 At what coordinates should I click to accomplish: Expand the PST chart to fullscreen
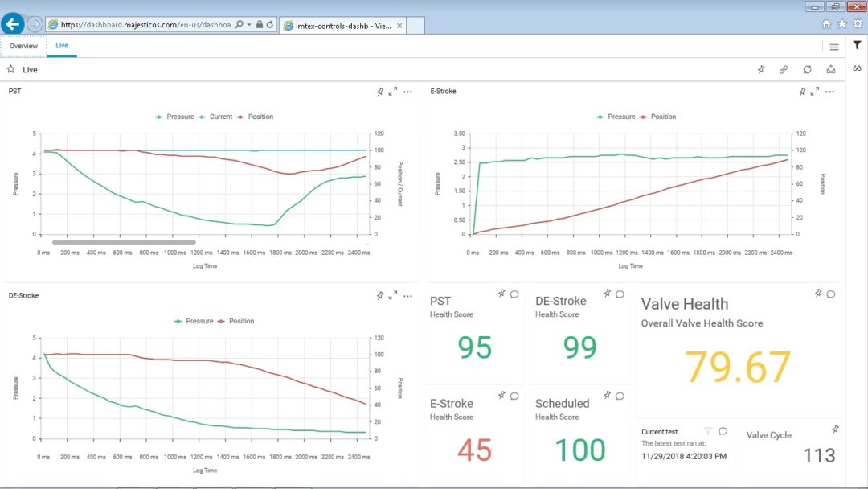(392, 91)
